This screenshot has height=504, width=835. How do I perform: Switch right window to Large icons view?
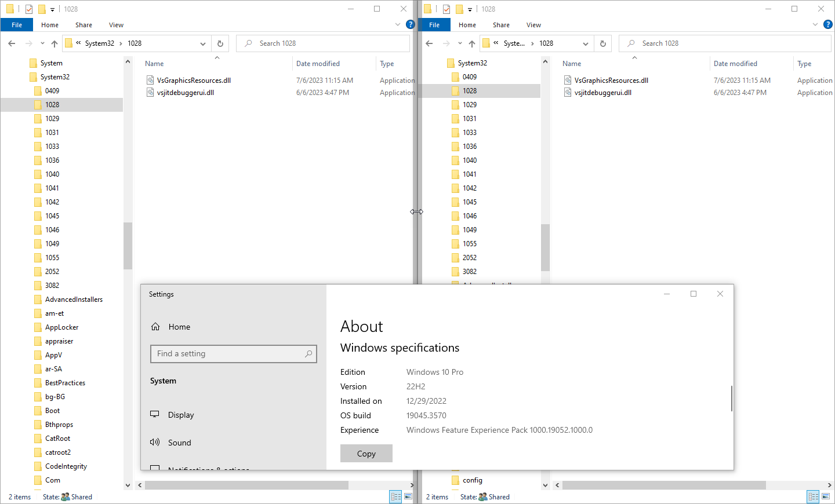[826, 496]
